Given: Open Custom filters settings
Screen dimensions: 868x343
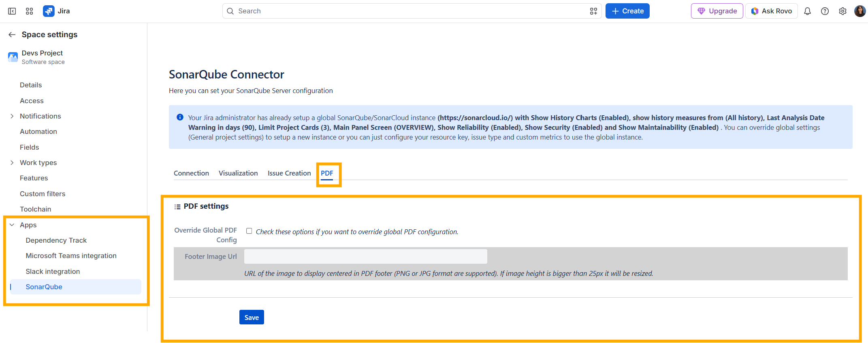Looking at the screenshot, I should pyautogui.click(x=43, y=194).
